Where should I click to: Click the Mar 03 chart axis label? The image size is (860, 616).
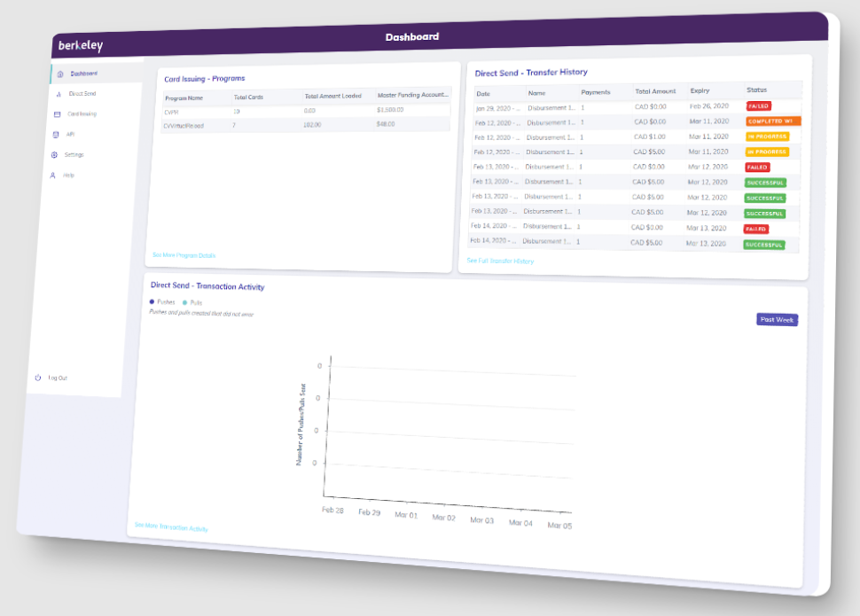481,520
